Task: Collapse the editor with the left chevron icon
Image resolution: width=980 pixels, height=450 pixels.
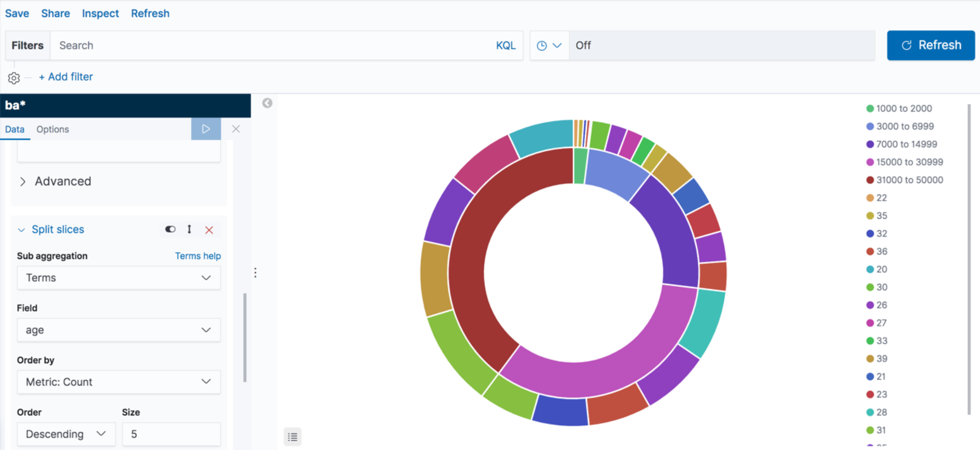Action: coord(267,103)
